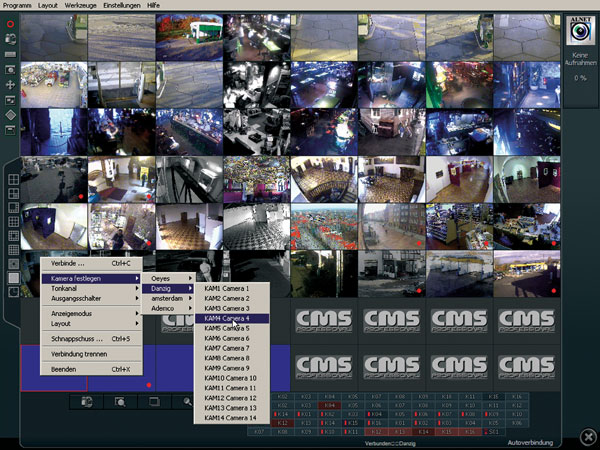Select KAM2 Camera 2

pos(232,298)
